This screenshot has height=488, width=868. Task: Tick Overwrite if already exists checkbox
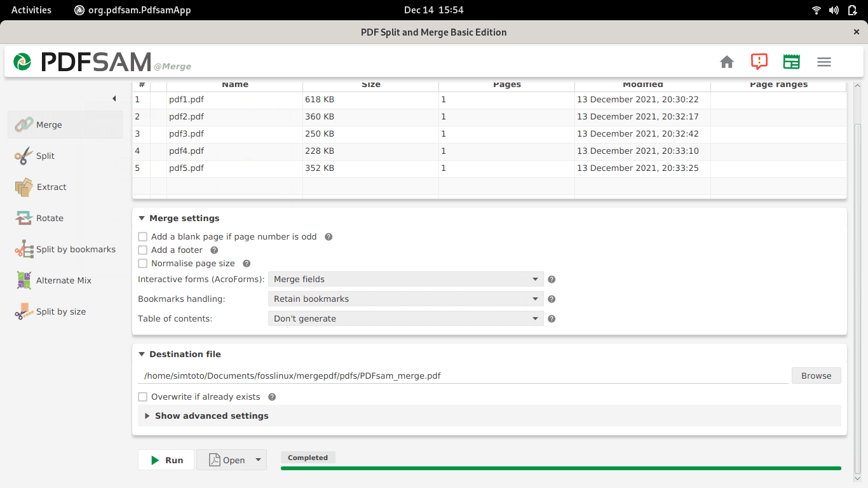pos(143,396)
